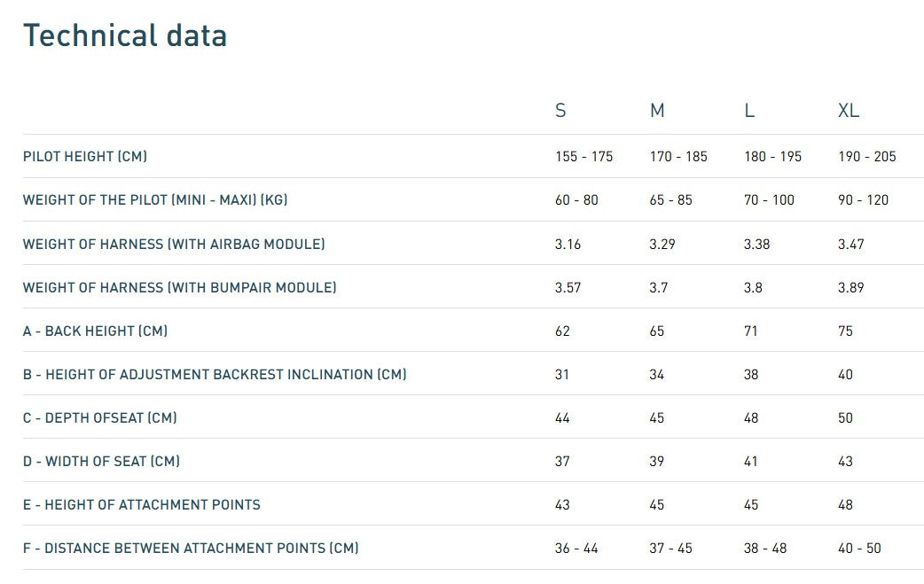The height and width of the screenshot is (584, 924).
Task: Select the L size column header
Action: coord(749,111)
